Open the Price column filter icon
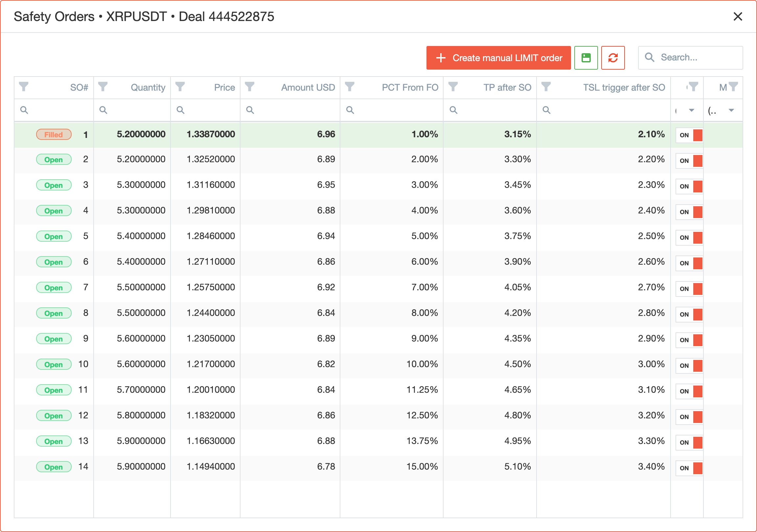Viewport: 757px width, 532px height. 180,87
